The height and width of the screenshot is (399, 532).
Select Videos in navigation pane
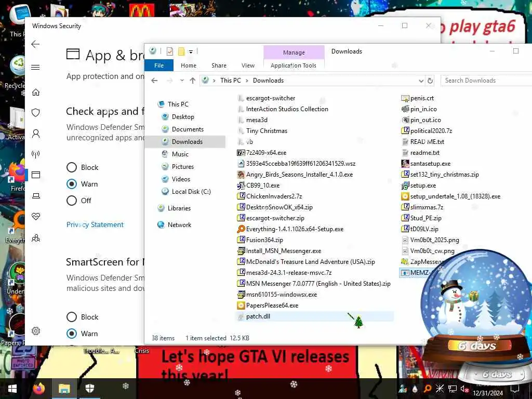pos(181,179)
